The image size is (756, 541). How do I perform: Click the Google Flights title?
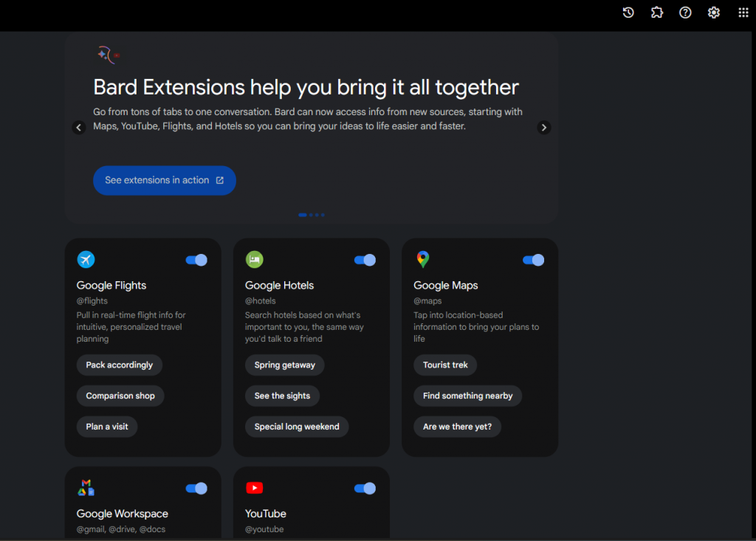111,286
